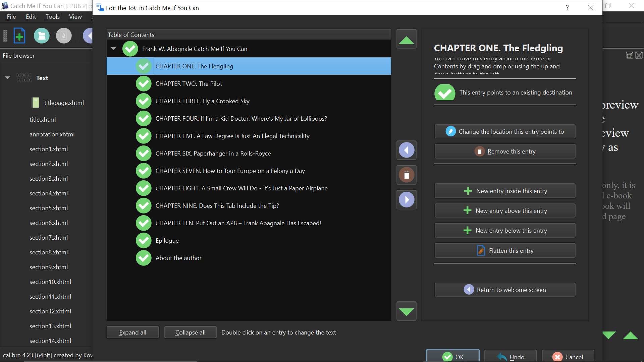Open the Tools menu

tap(52, 17)
